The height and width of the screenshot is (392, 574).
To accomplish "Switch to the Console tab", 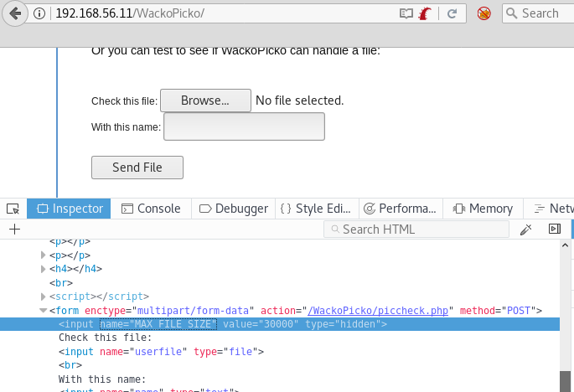I will pyautogui.click(x=151, y=209).
